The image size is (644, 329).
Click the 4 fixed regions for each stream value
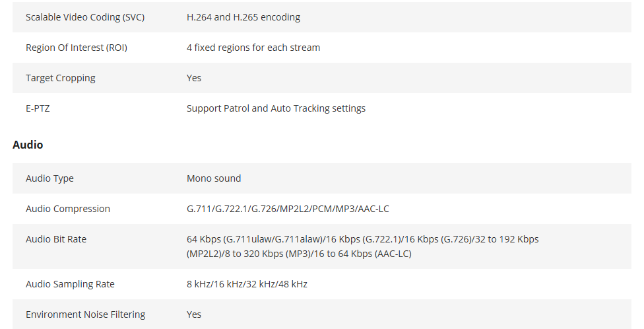(x=253, y=48)
